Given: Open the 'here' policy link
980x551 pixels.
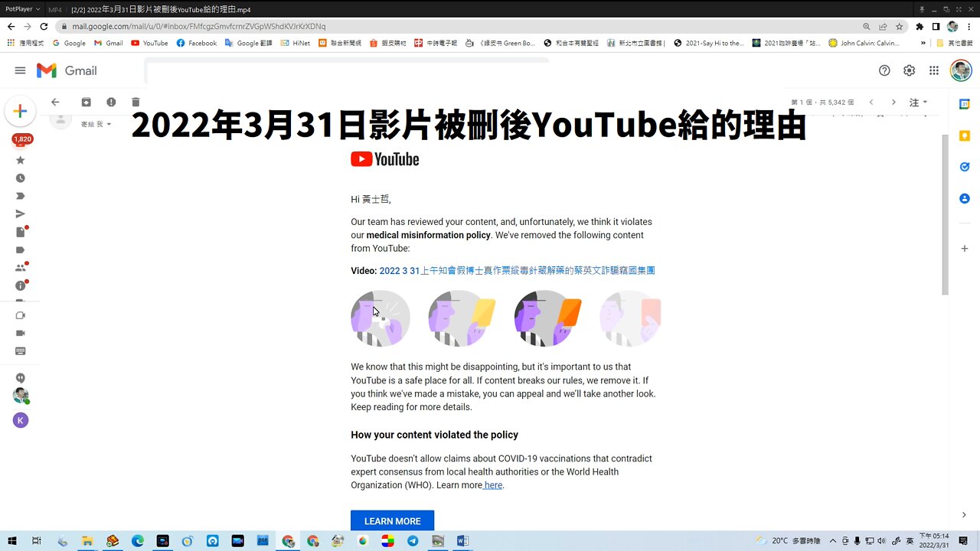Looking at the screenshot, I should [493, 485].
